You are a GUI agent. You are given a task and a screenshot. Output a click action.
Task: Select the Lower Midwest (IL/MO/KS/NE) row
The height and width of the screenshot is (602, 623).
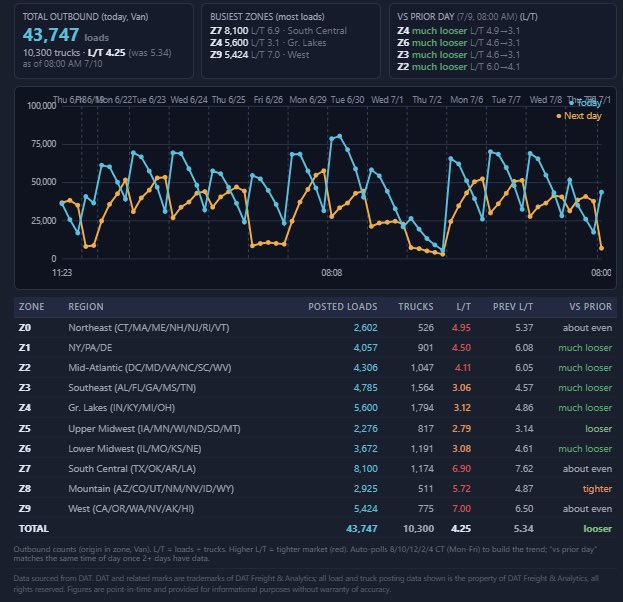pyautogui.click(x=315, y=449)
